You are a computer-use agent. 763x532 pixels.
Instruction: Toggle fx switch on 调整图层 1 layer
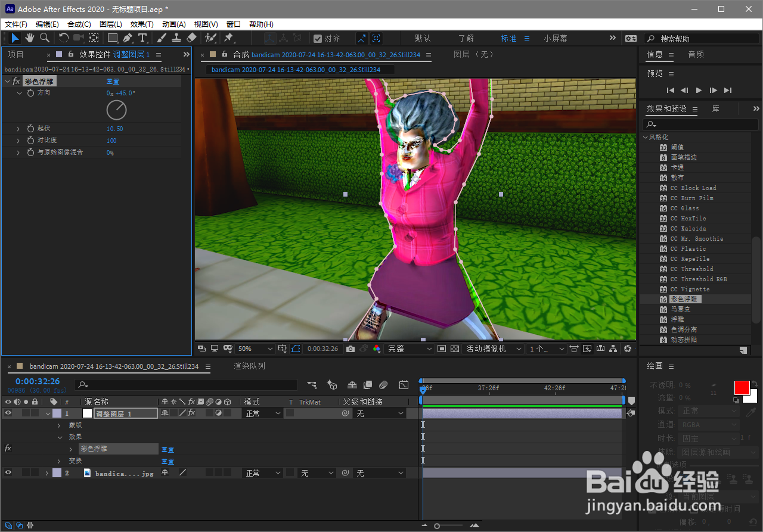pos(191,413)
